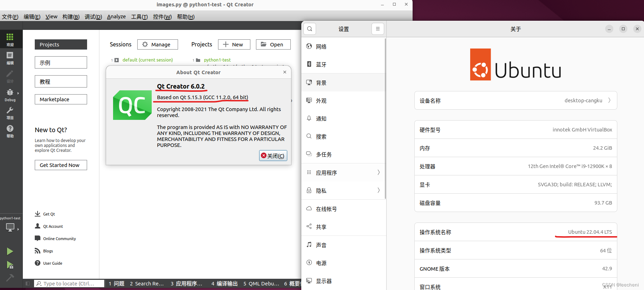Viewport: 644px width, 290px height.
Task: Click the green Run button in Qt Creator
Action: (x=10, y=251)
